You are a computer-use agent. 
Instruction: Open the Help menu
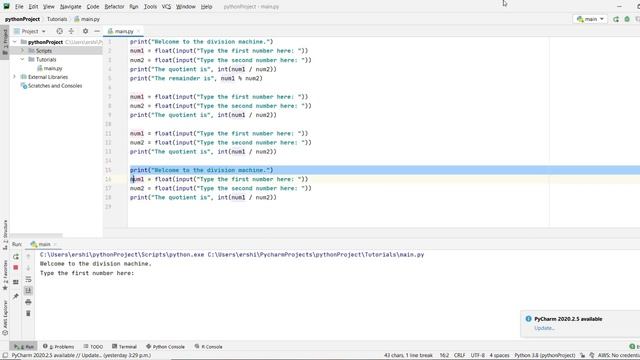(206, 7)
